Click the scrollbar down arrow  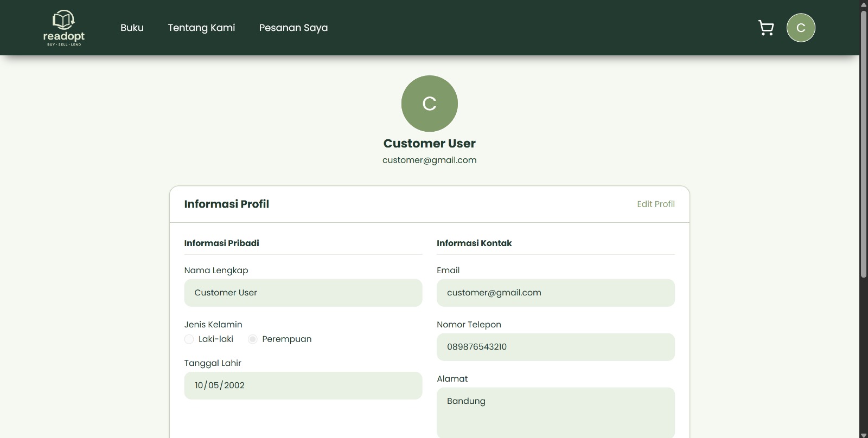click(x=864, y=434)
